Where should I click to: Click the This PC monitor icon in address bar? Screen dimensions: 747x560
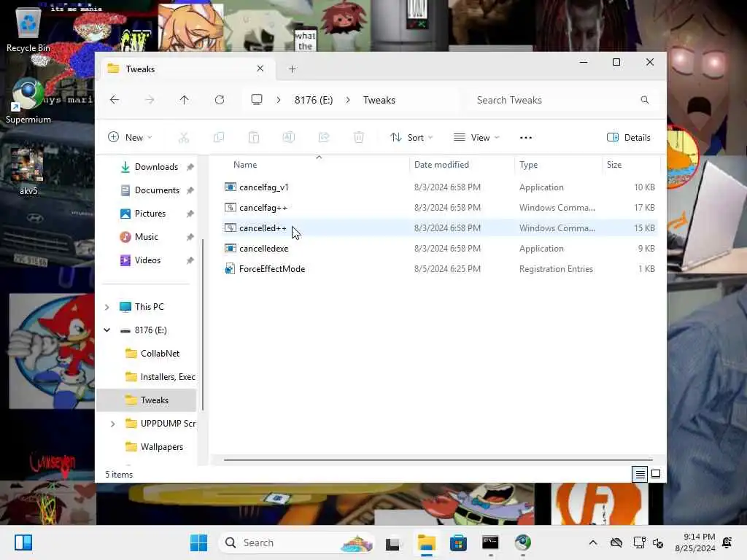257,100
